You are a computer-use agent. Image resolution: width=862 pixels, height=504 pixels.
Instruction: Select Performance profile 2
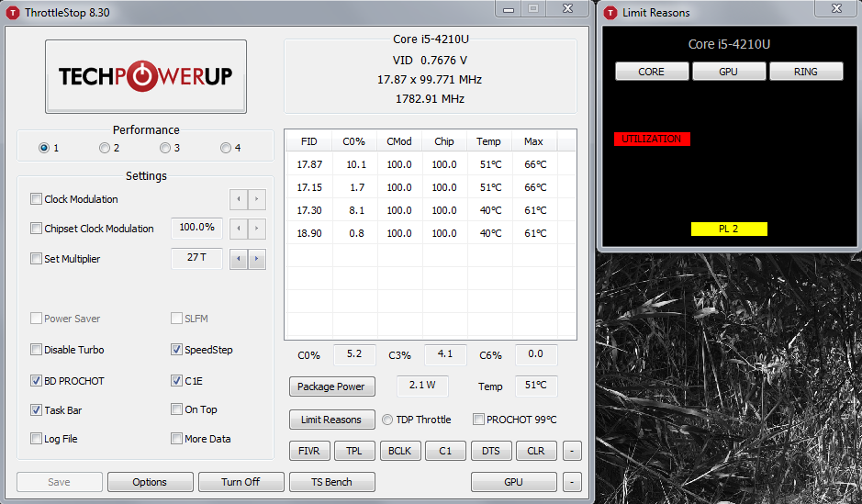105,148
